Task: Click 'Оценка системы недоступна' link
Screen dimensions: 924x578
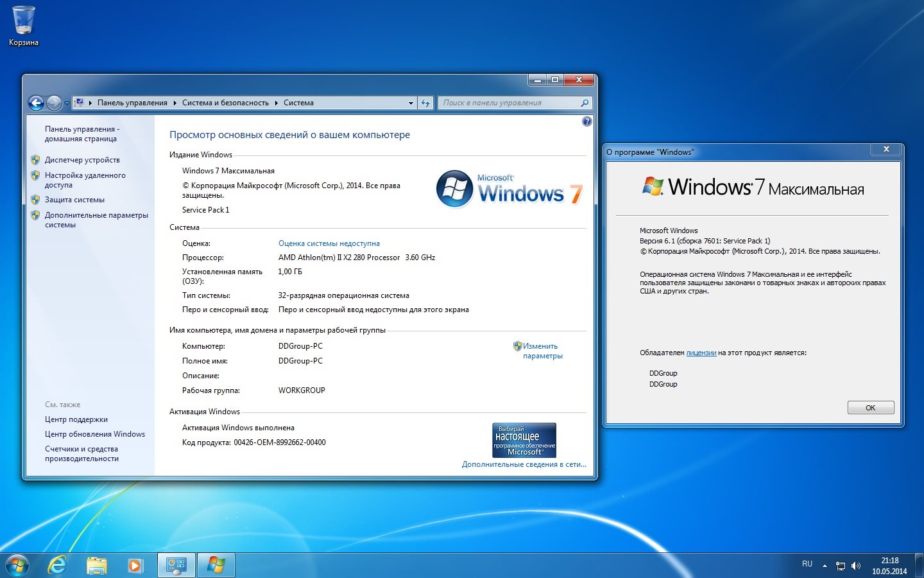Action: [x=329, y=243]
